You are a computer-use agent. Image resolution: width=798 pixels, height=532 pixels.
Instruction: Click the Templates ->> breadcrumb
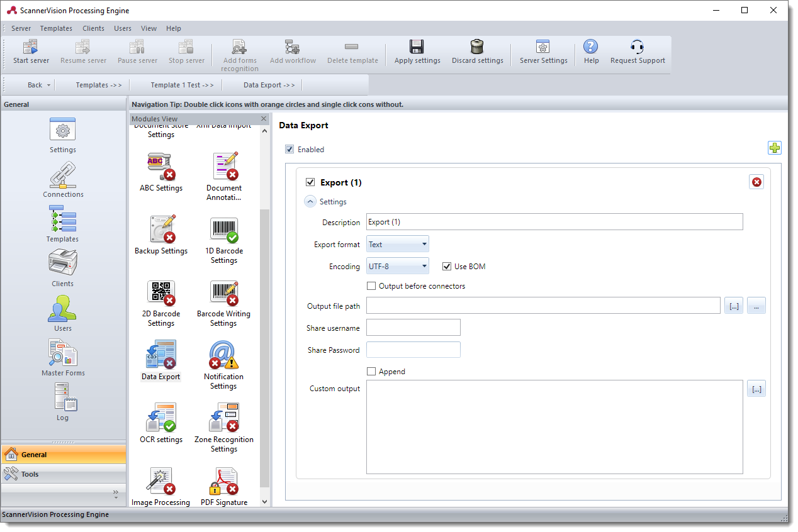click(x=99, y=86)
